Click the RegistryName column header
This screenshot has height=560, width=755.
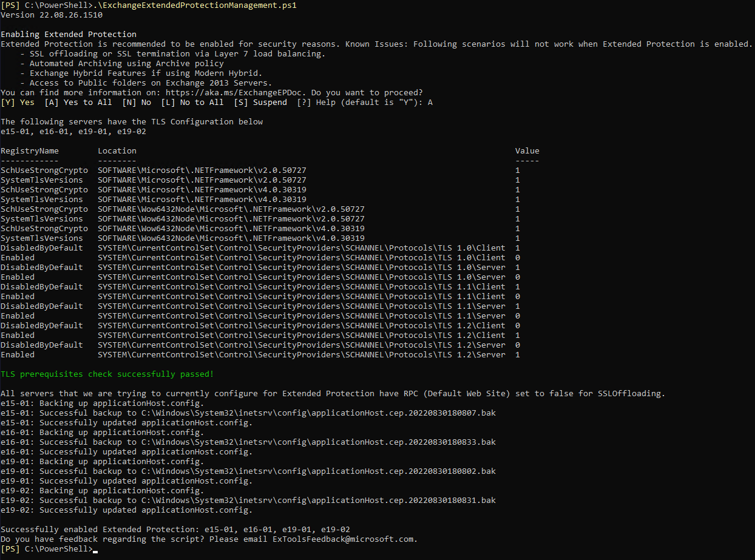click(x=30, y=151)
